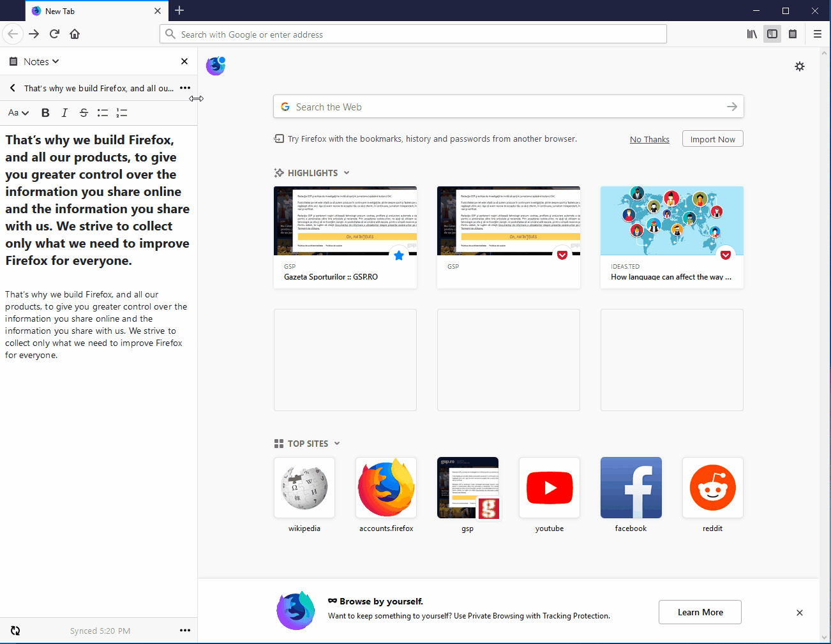The width and height of the screenshot is (831, 644).
Task: Open the Gazeta Sporturilor :: GSP.RO highlight
Action: point(345,237)
